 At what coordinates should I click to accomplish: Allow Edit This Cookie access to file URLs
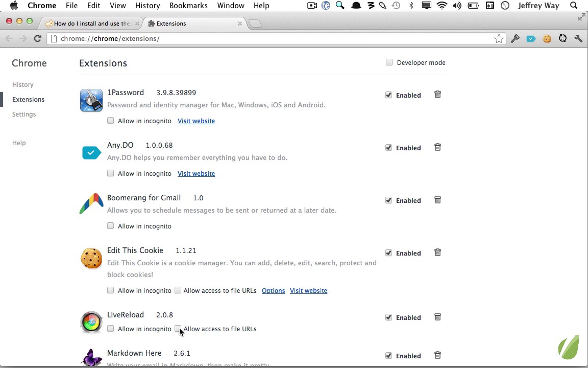[178, 290]
